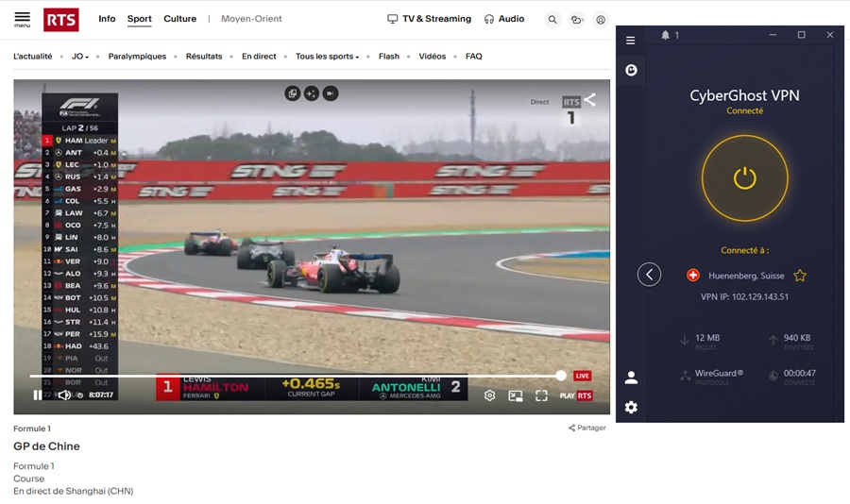Click the middle round icon atop the video
The width and height of the screenshot is (850, 504).
click(x=311, y=93)
